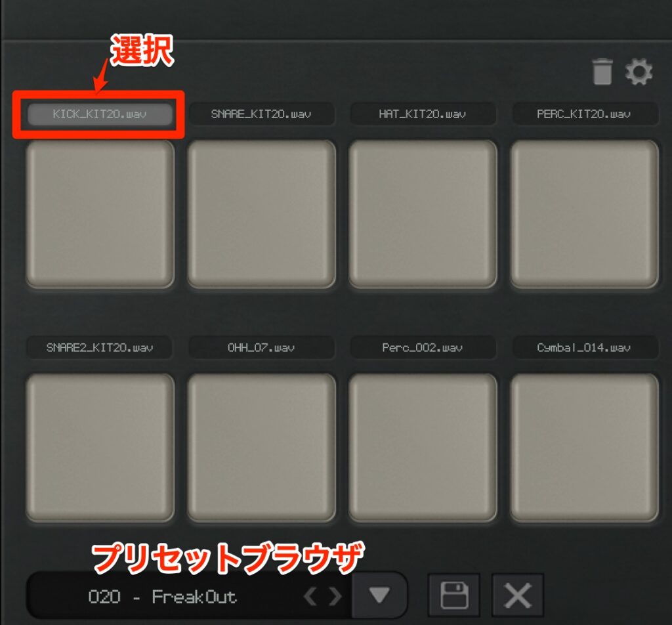Go to next preset with right arrow
The image size is (672, 625).
[x=335, y=596]
